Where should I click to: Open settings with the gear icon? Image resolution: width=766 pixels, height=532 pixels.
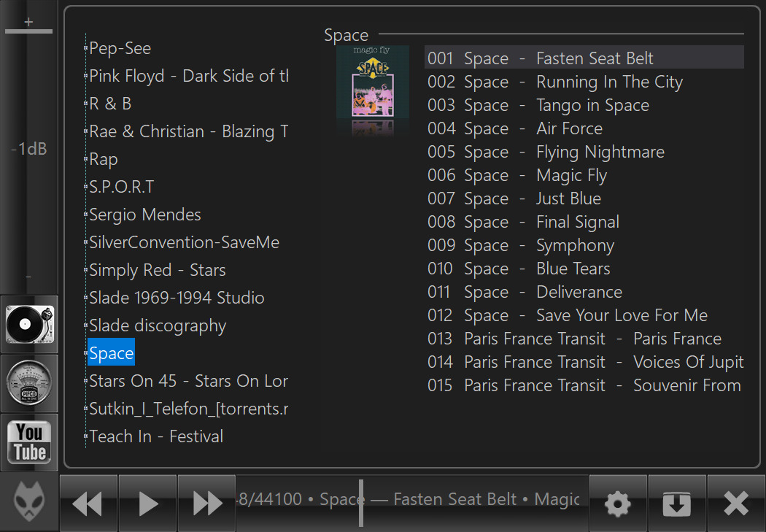pos(618,504)
